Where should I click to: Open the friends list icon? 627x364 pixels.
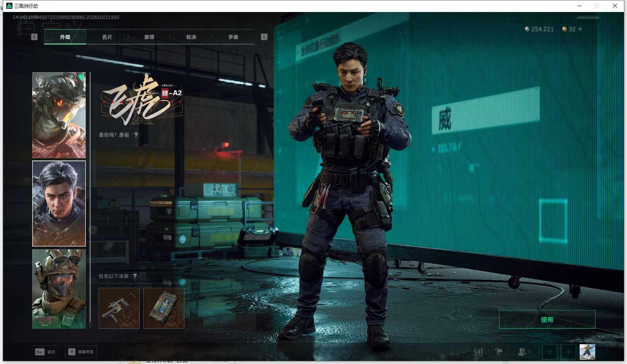tap(524, 352)
